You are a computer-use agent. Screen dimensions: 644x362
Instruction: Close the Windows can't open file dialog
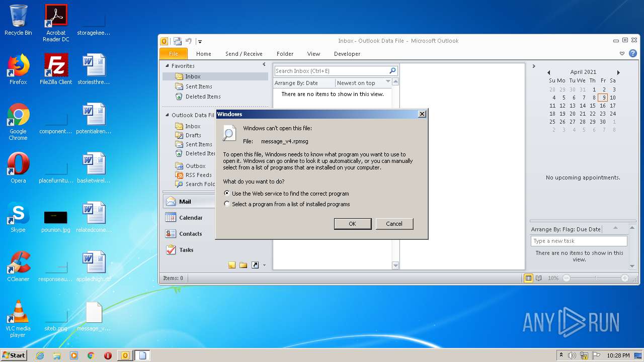[x=422, y=114]
